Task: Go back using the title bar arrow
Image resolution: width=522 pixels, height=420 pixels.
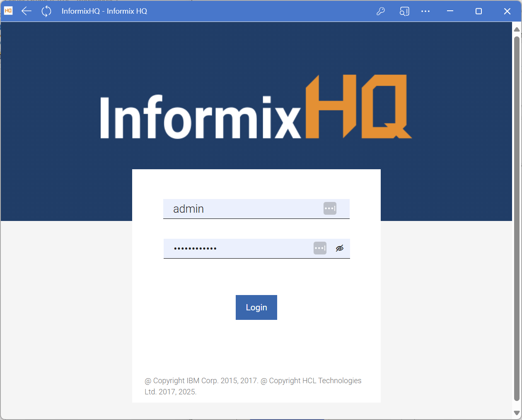Action: (27, 11)
